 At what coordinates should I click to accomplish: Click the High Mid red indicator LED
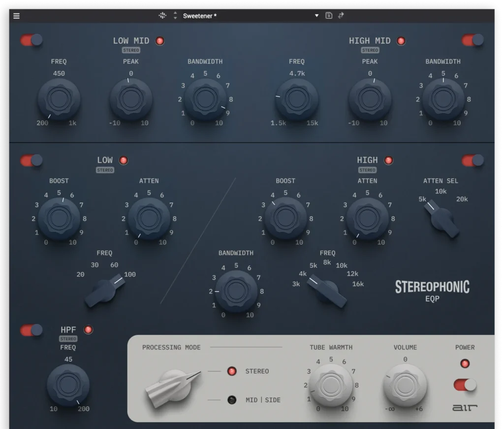(401, 41)
